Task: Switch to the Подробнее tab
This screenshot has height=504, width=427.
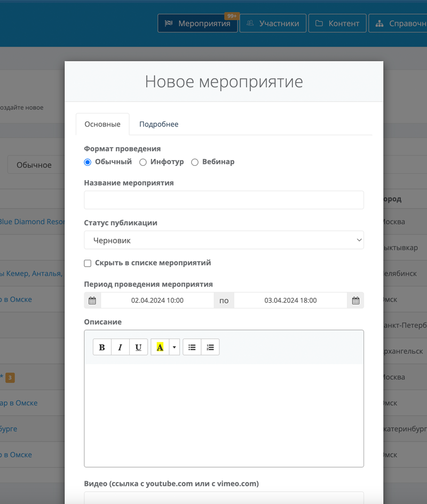Action: (159, 124)
